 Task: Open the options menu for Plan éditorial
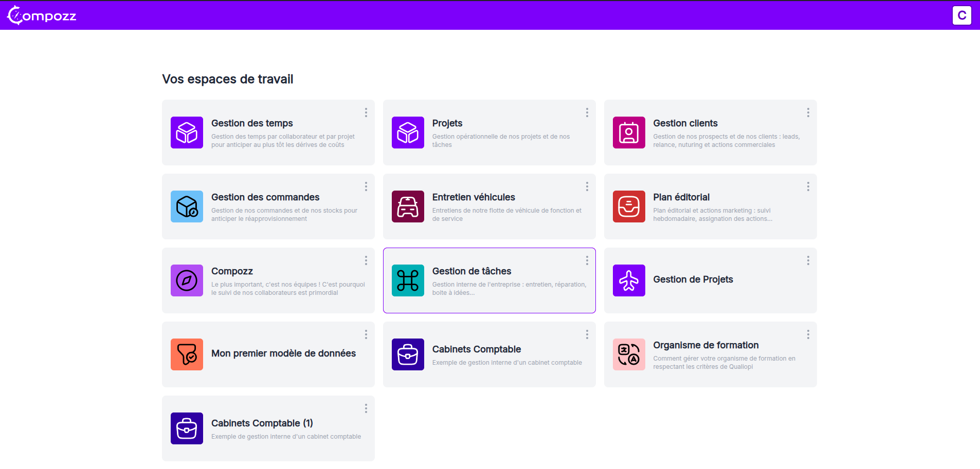[x=807, y=186]
